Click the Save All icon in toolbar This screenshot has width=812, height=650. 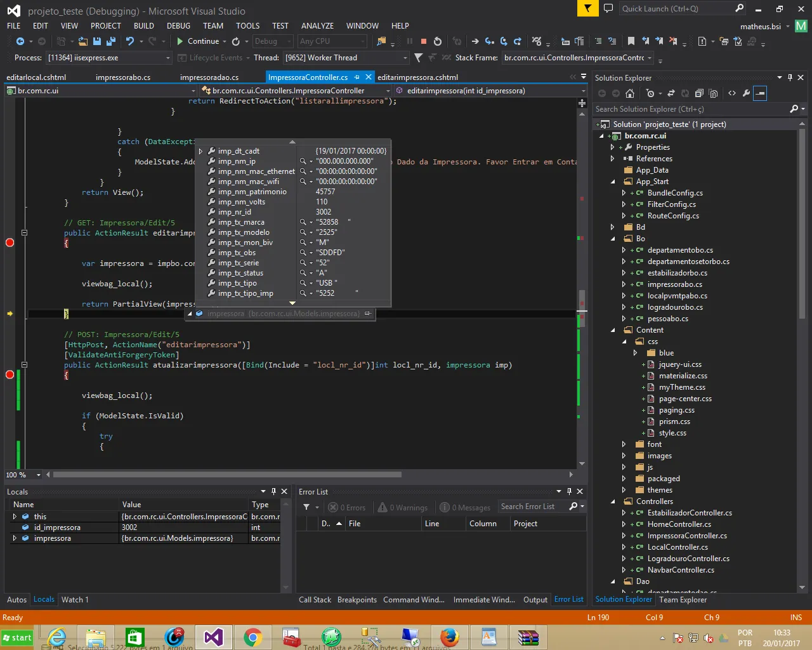point(111,41)
